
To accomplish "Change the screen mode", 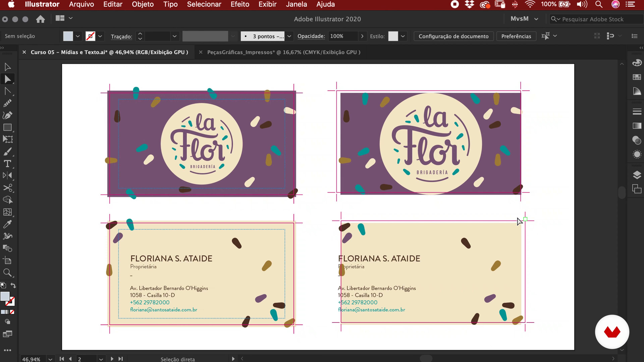I will tap(8, 334).
